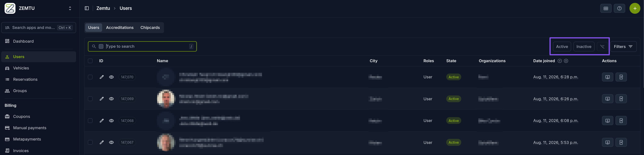644x155 pixels.
Task: Toggle the checkbox inside the search field
Action: tap(101, 47)
